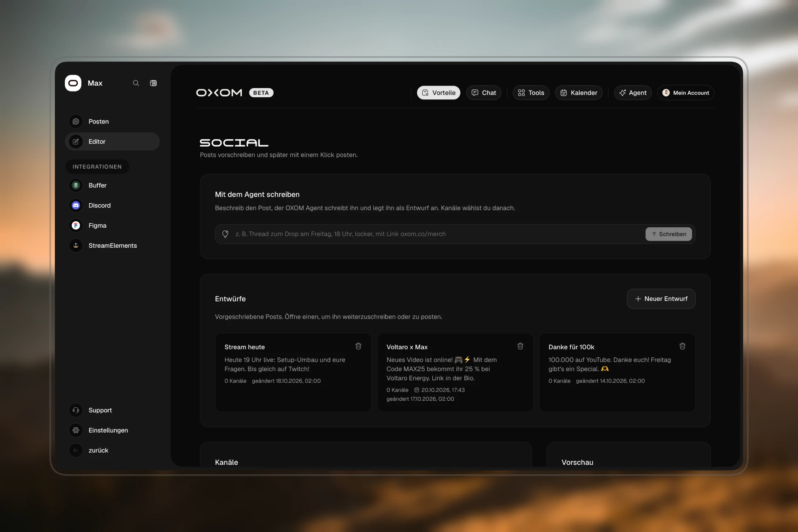Toggle the sidebar panel layout icon
Screen dimensions: 798x532
click(x=153, y=83)
